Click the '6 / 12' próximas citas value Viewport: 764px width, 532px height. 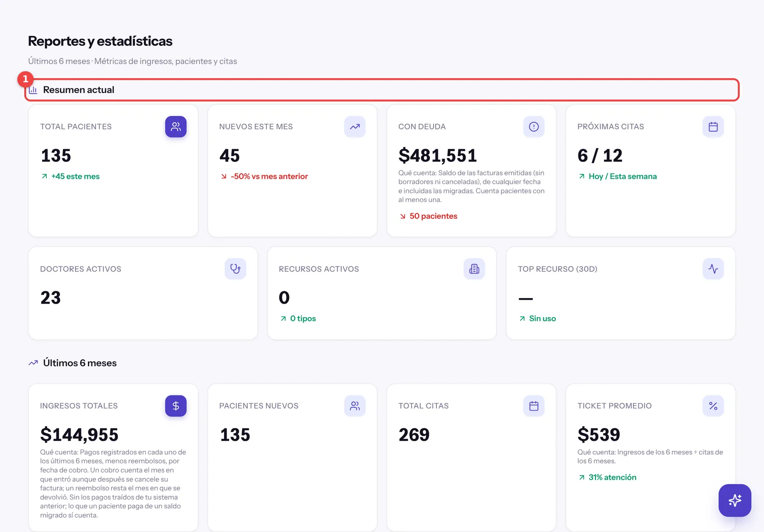[x=600, y=155]
